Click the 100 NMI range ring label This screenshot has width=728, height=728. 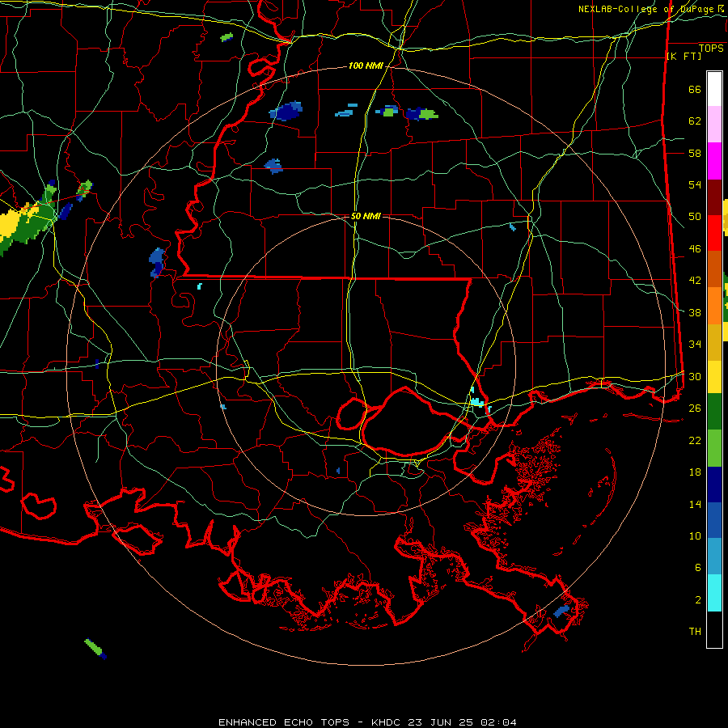coord(366,66)
